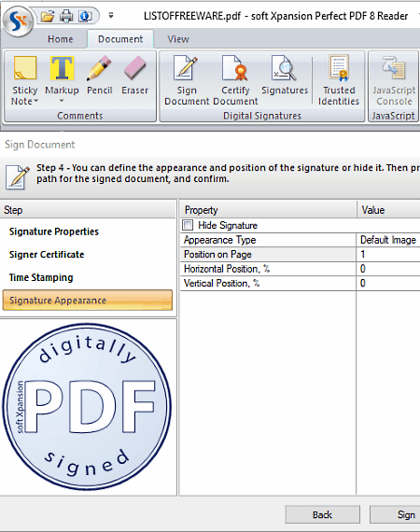This screenshot has width=420, height=532.
Task: Change the Default Image appearance value
Action: point(388,240)
